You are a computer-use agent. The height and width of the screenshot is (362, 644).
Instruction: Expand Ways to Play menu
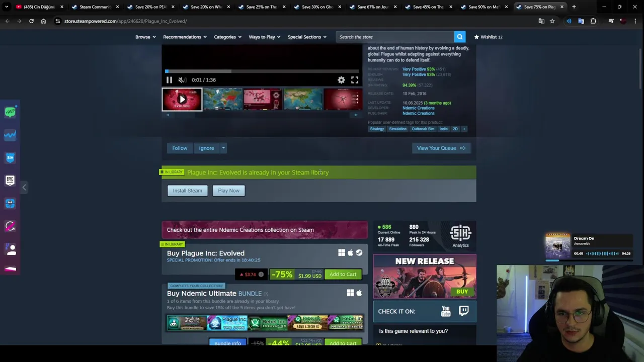pyautogui.click(x=264, y=37)
